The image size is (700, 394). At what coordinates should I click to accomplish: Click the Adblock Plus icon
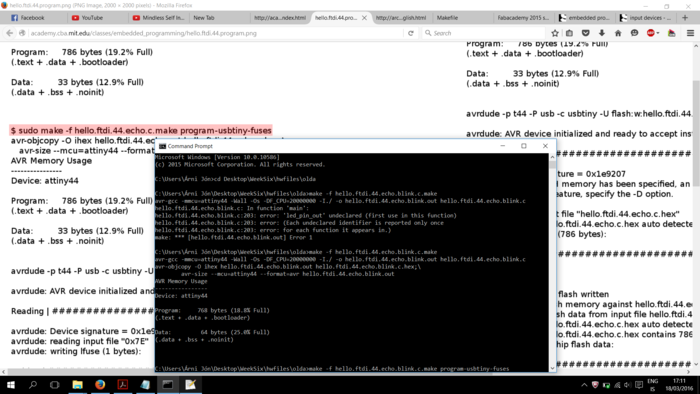pos(651,33)
